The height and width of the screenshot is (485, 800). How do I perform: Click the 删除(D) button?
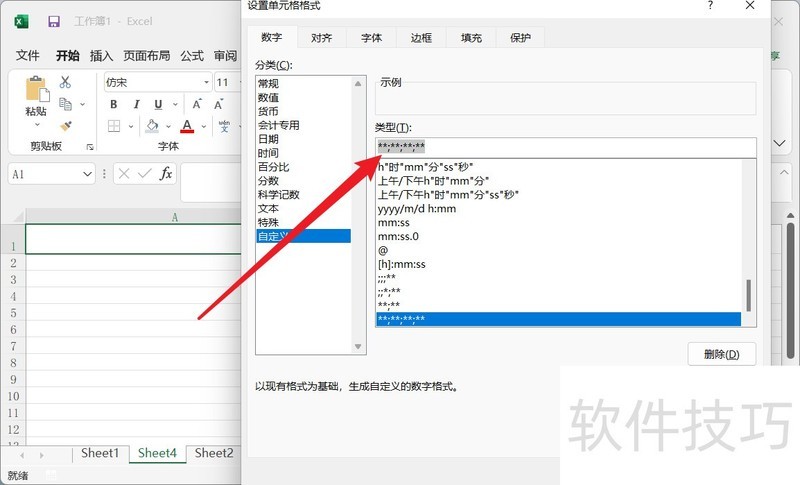coord(721,354)
